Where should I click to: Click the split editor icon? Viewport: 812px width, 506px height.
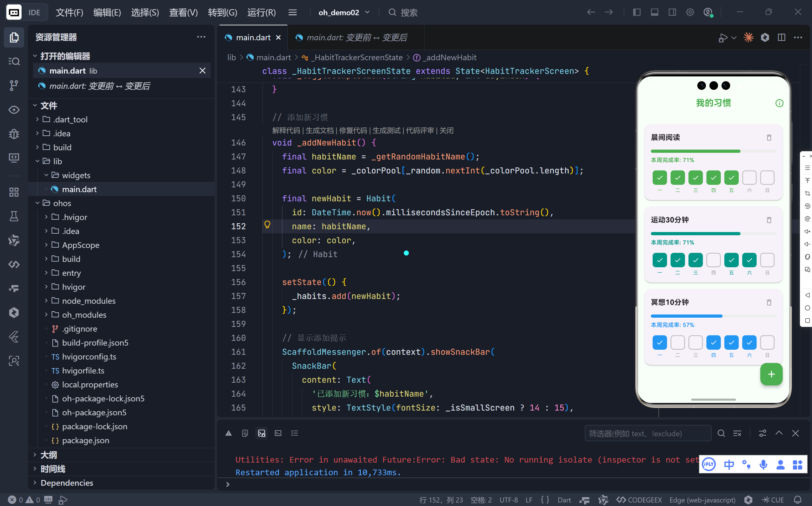click(781, 37)
